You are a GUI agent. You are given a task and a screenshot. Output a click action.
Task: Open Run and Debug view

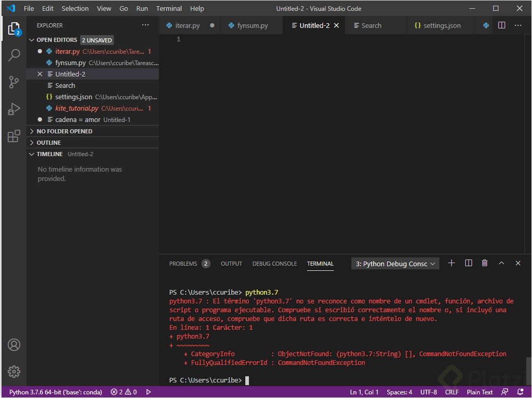tap(14, 109)
